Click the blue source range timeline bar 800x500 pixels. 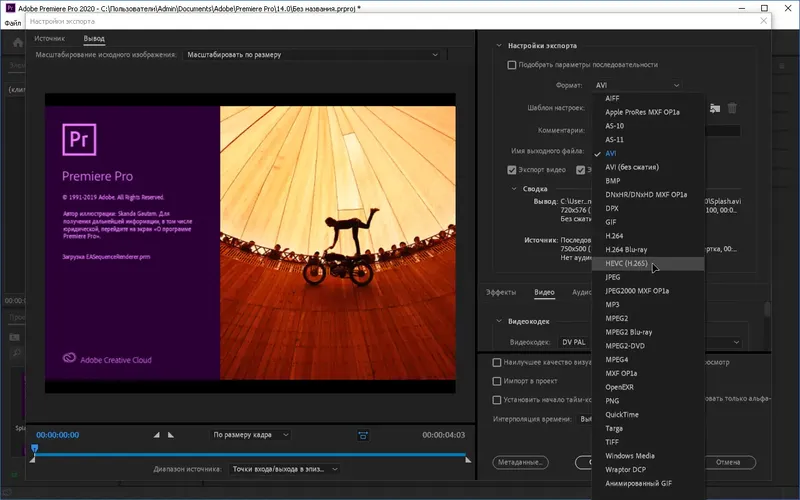250,455
